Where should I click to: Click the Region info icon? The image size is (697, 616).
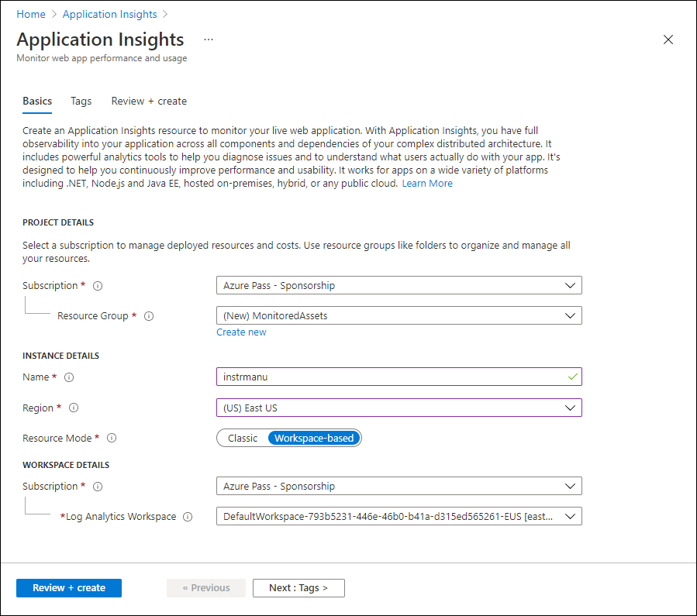click(x=74, y=408)
